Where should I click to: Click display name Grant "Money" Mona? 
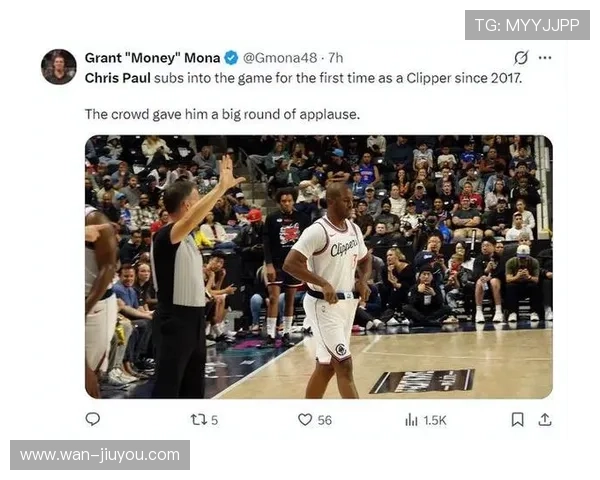tap(152, 58)
